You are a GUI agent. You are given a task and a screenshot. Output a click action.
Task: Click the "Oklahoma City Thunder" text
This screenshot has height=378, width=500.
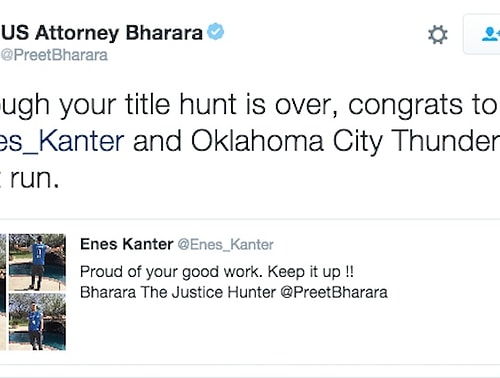[x=345, y=141]
